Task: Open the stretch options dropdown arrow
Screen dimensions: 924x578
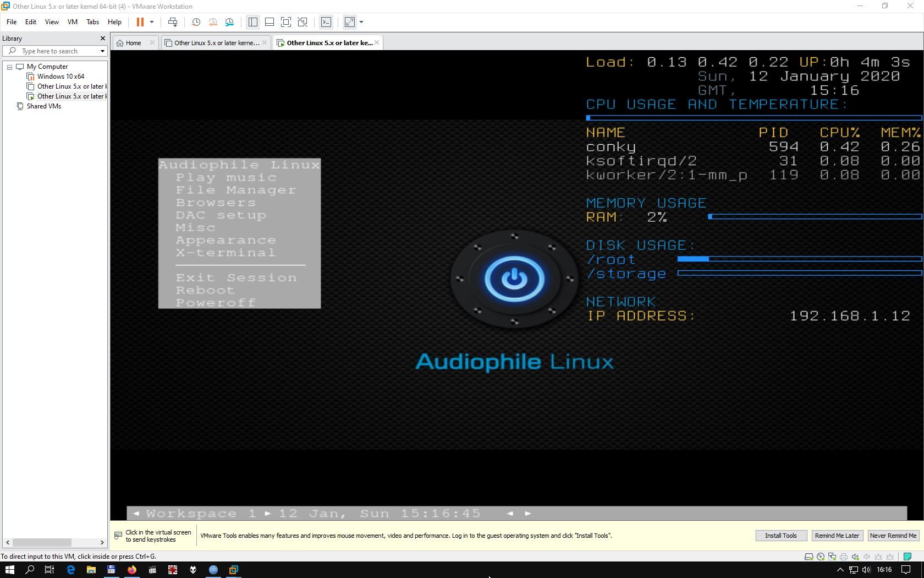Action: (x=361, y=22)
